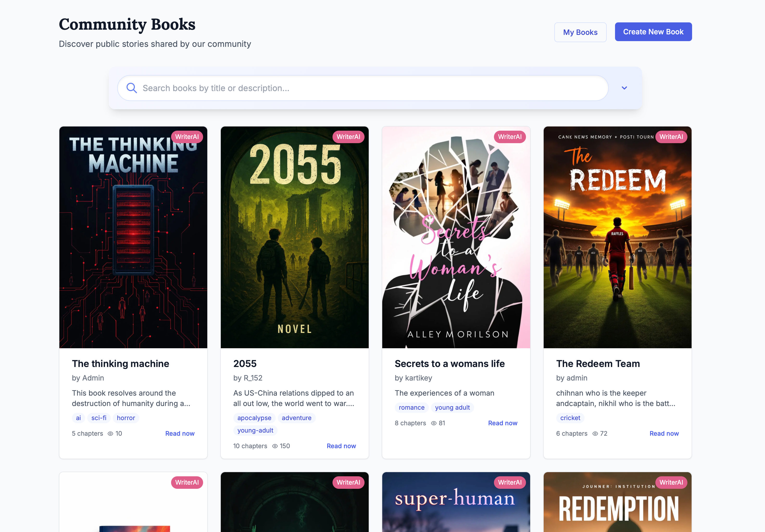765x532 pixels.
Task: Read now link for Secrets to a womans life
Action: (503, 423)
